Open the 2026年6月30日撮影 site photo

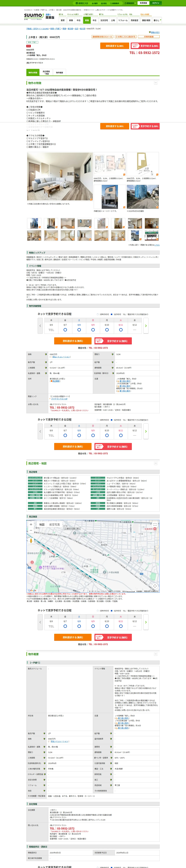pos(143,197)
